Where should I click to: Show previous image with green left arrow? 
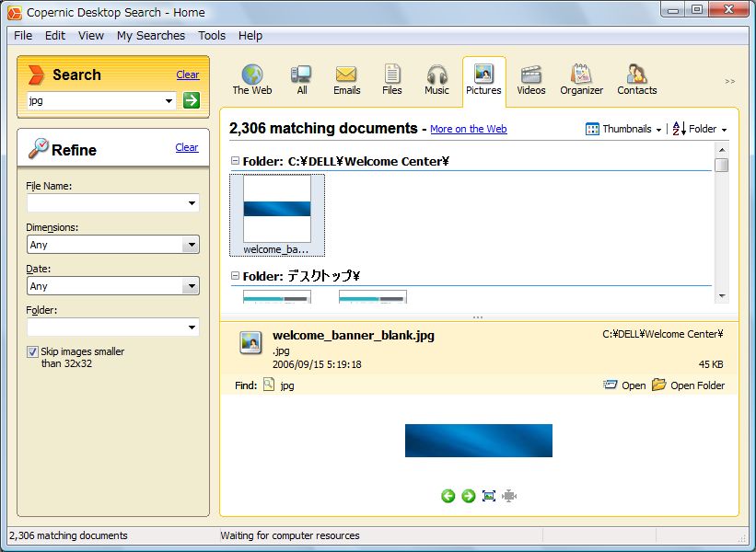point(448,496)
